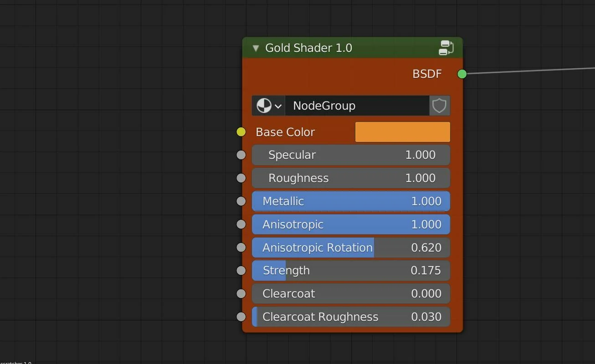The height and width of the screenshot is (364, 595).
Task: Open the Base Color picker
Action: coord(402,131)
